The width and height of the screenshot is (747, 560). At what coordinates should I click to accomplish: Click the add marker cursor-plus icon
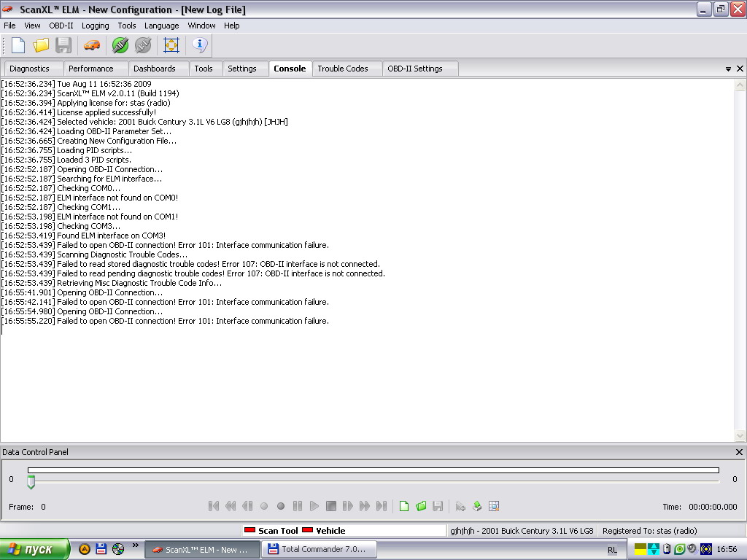click(460, 506)
